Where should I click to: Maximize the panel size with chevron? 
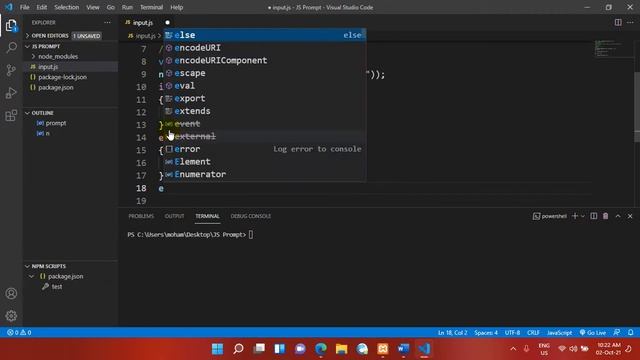click(618, 216)
